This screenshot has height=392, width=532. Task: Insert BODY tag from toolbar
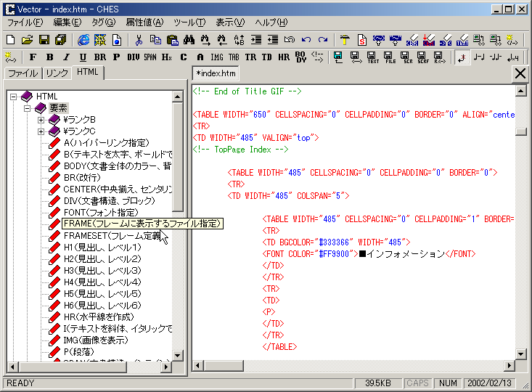(x=300, y=57)
